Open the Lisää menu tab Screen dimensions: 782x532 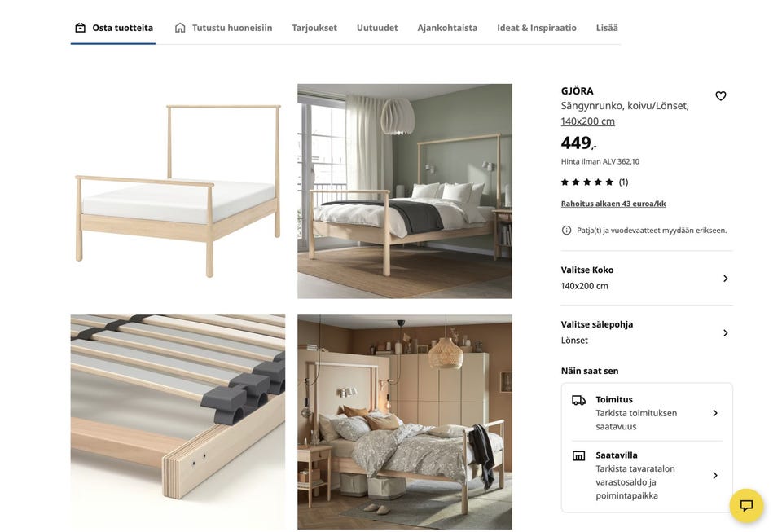[x=607, y=28]
